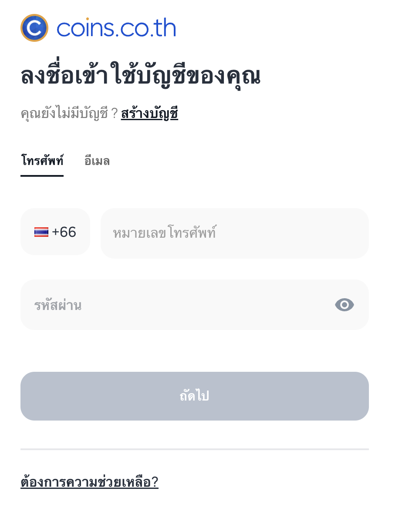Click the Thai flag icon
419x532 pixels.
click(41, 232)
